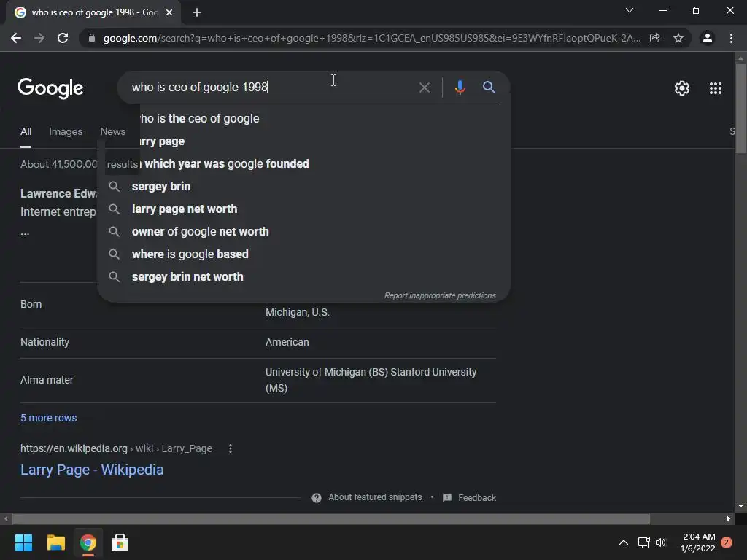Open the Larry Page - Wikipedia result
Screen dimensions: 747x560
click(92, 470)
